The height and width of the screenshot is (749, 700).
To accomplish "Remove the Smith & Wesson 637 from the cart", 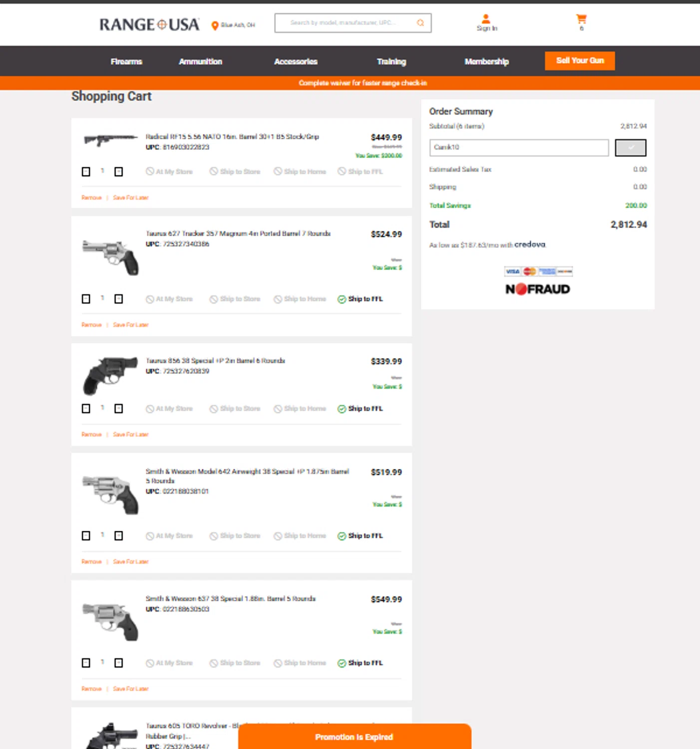I will click(91, 689).
